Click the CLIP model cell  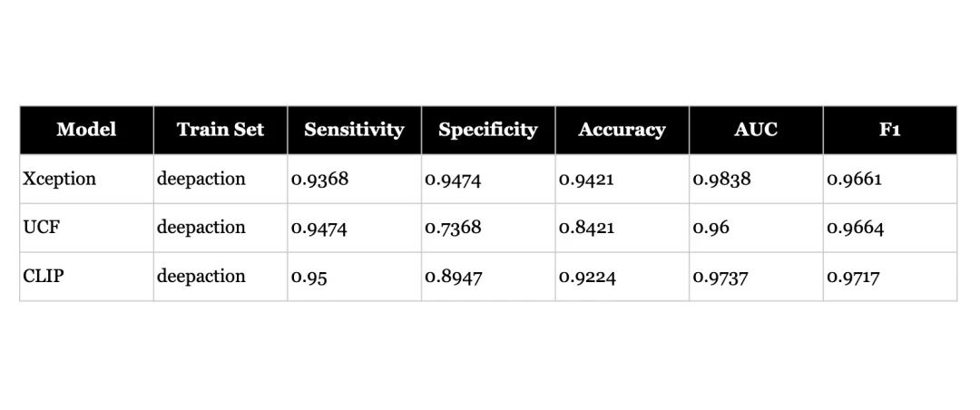click(43, 277)
